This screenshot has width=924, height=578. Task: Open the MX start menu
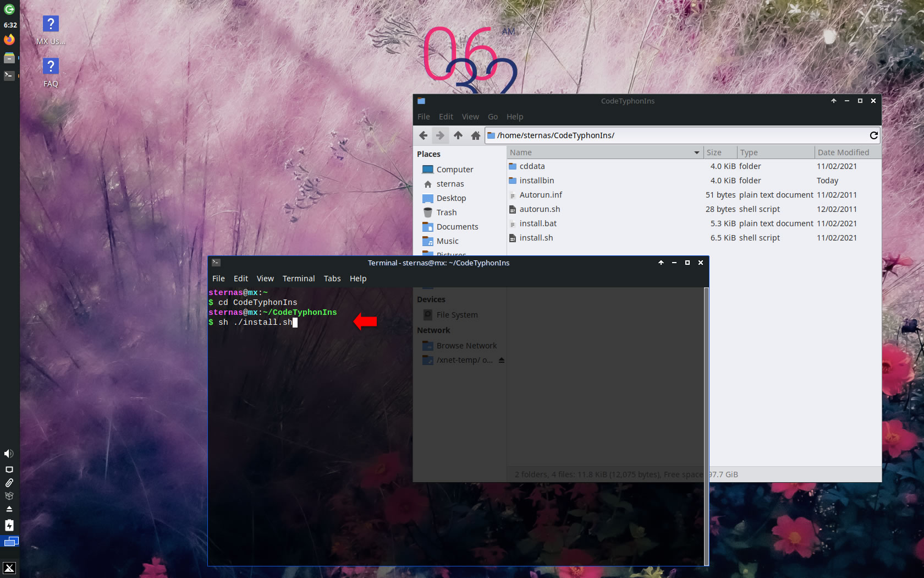pos(9,568)
